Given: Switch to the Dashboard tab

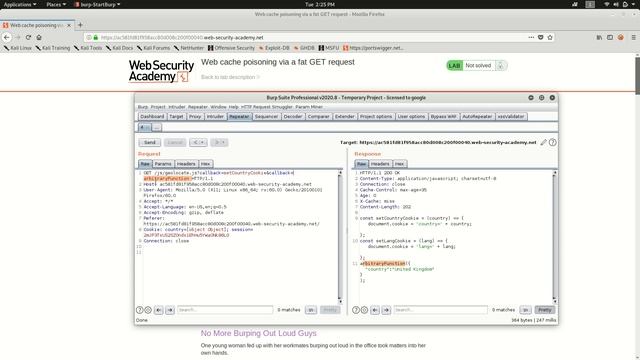Looking at the screenshot, I should pyautogui.click(x=152, y=116).
